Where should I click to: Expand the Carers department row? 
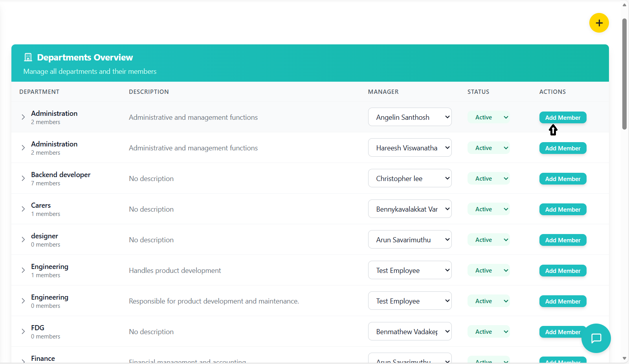23,209
